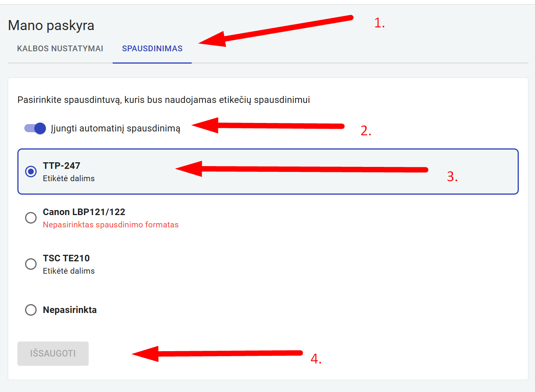
Task: Disable the automatic printing toggle switch
Action: tap(35, 128)
